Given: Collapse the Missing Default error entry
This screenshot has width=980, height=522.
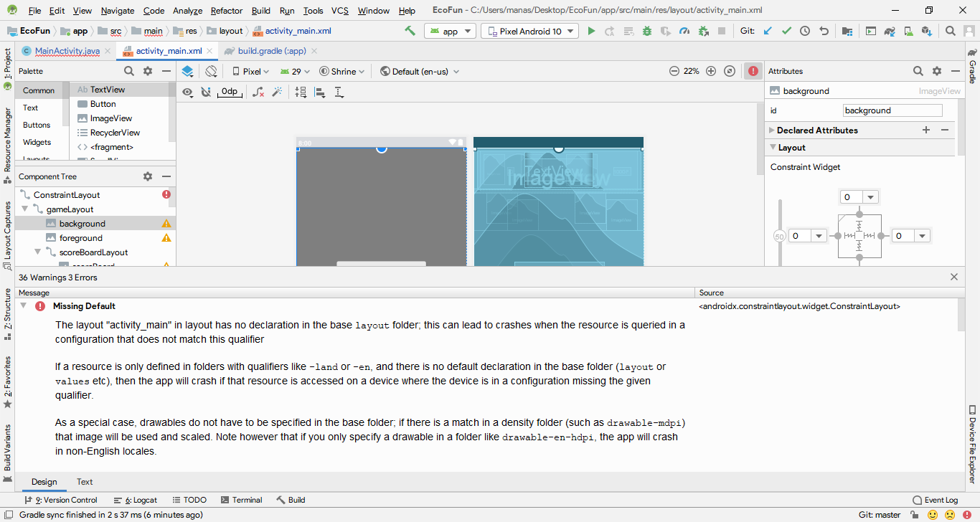Looking at the screenshot, I should tap(23, 306).
